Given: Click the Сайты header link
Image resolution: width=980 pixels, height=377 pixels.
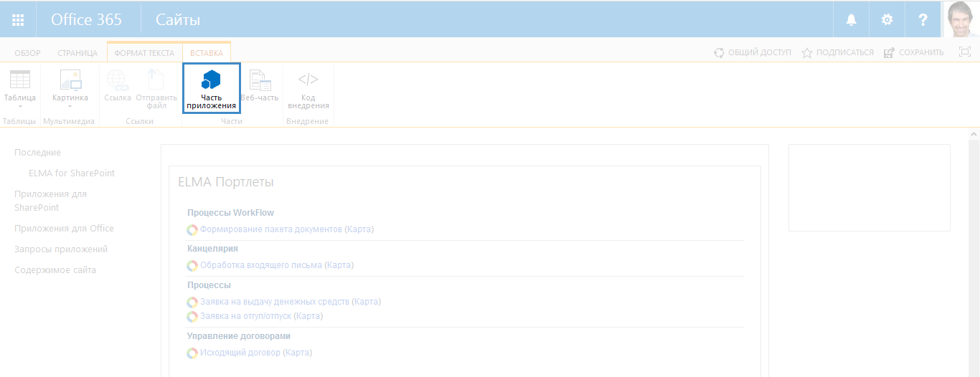Looking at the screenshot, I should [x=178, y=19].
